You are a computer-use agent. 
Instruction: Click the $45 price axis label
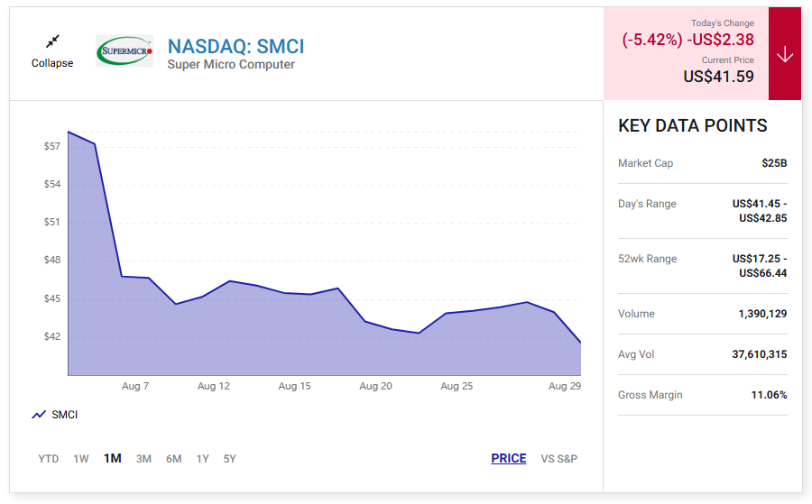52,298
